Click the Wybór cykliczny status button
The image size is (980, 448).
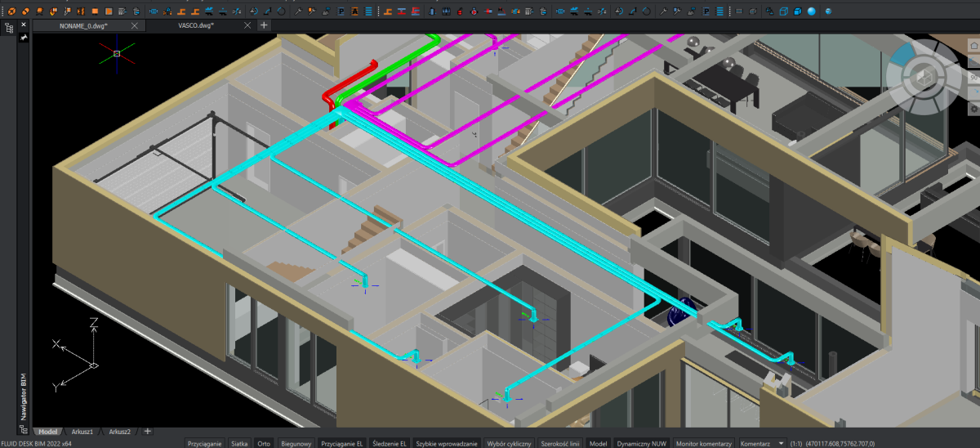510,443
